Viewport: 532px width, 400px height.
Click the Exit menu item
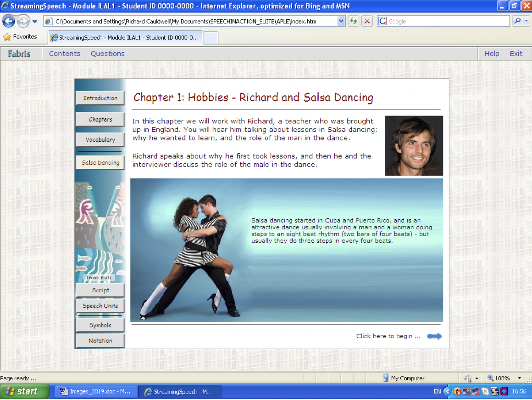(515, 54)
